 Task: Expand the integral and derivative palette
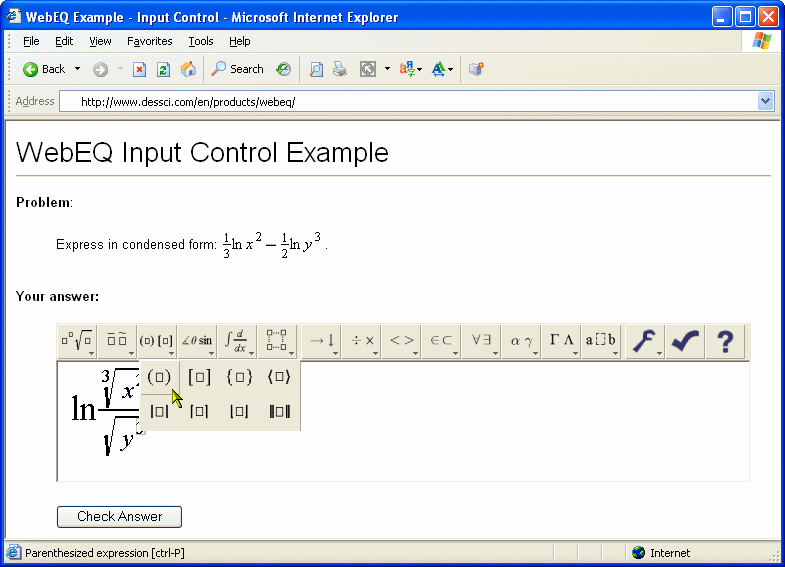click(237, 341)
